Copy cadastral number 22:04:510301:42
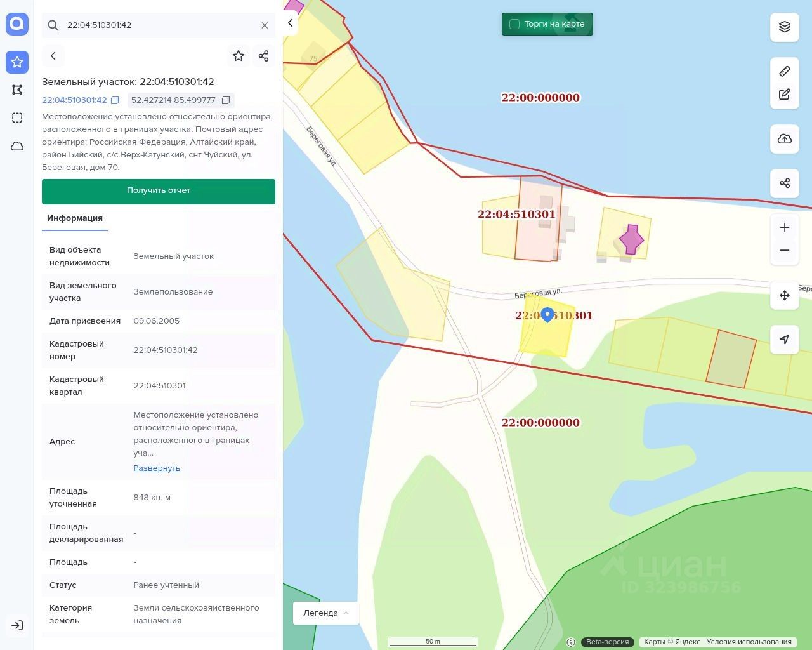 coord(115,100)
